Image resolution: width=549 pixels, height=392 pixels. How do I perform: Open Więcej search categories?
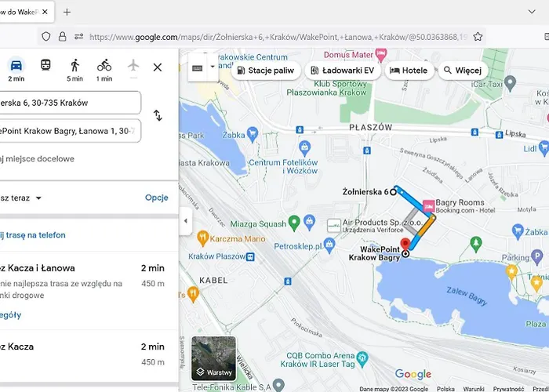(x=462, y=71)
